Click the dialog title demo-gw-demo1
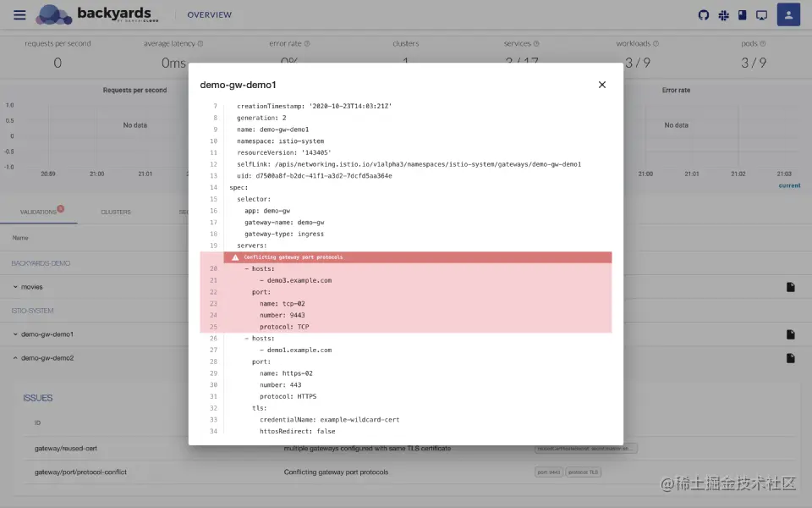The image size is (812, 508). click(x=239, y=85)
